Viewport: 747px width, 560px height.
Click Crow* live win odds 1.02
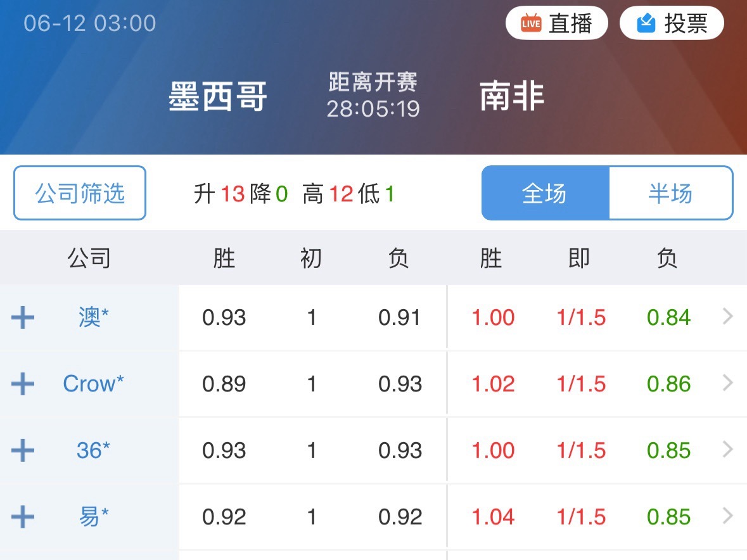pos(493,384)
